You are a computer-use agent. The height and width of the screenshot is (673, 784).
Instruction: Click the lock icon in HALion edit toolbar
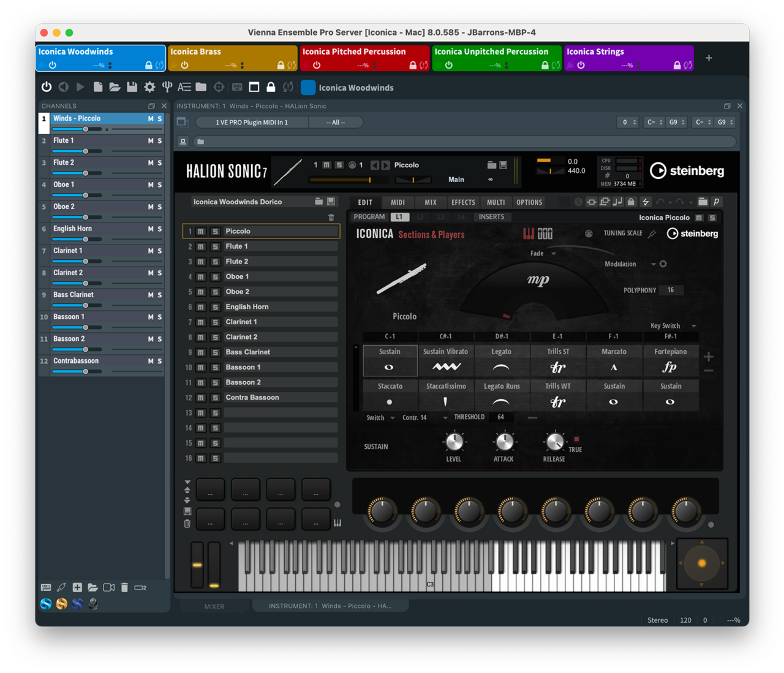tap(631, 202)
